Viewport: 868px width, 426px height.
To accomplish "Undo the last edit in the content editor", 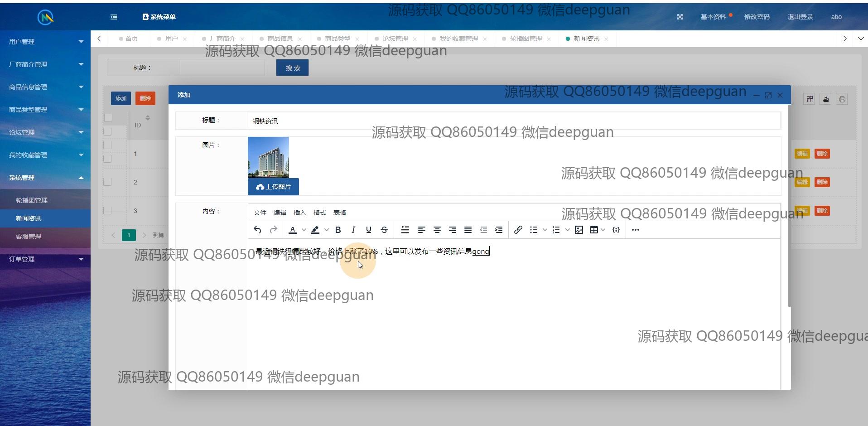I will [x=257, y=230].
